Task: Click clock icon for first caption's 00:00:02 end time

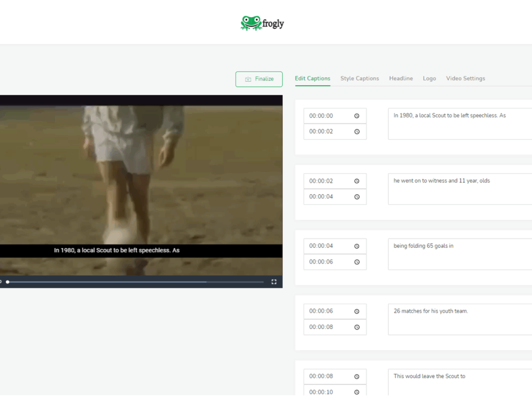Action: click(x=357, y=132)
